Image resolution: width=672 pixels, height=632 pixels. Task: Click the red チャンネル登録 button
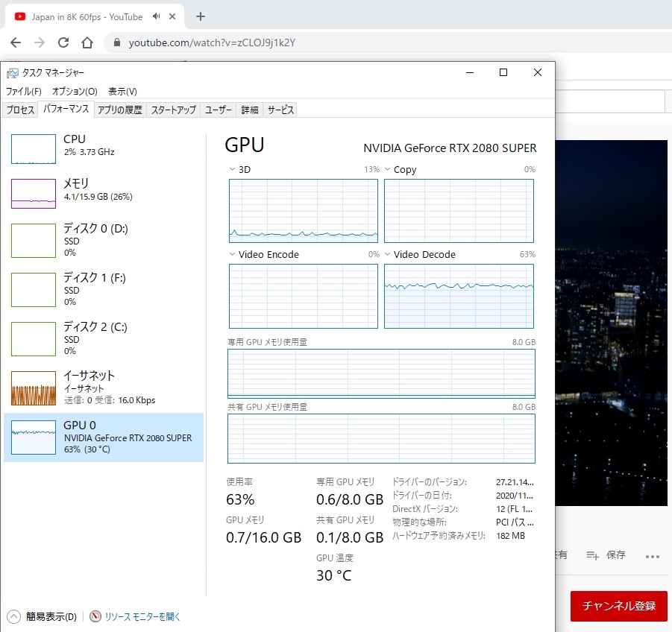tap(618, 606)
